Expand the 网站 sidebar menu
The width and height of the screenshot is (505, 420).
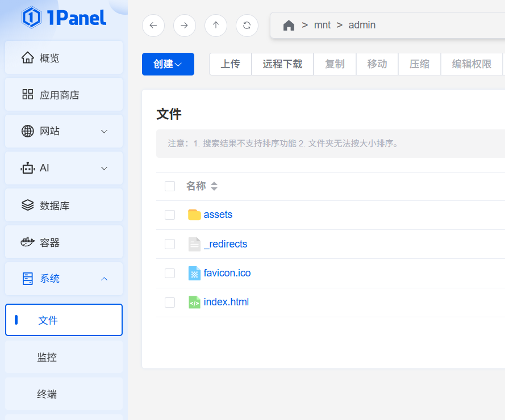[64, 131]
